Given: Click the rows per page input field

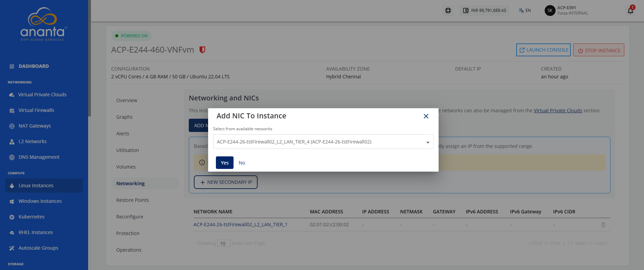Looking at the screenshot, I should pyautogui.click(x=224, y=243).
